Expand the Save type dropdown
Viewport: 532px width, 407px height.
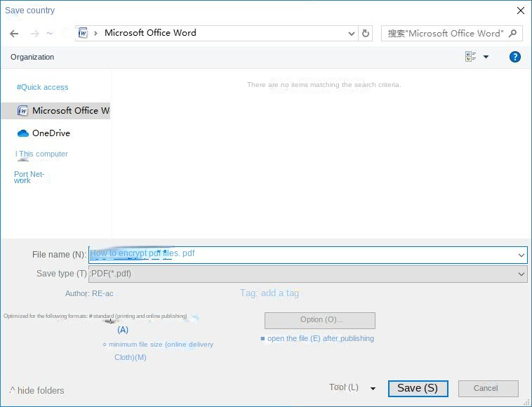pos(521,274)
